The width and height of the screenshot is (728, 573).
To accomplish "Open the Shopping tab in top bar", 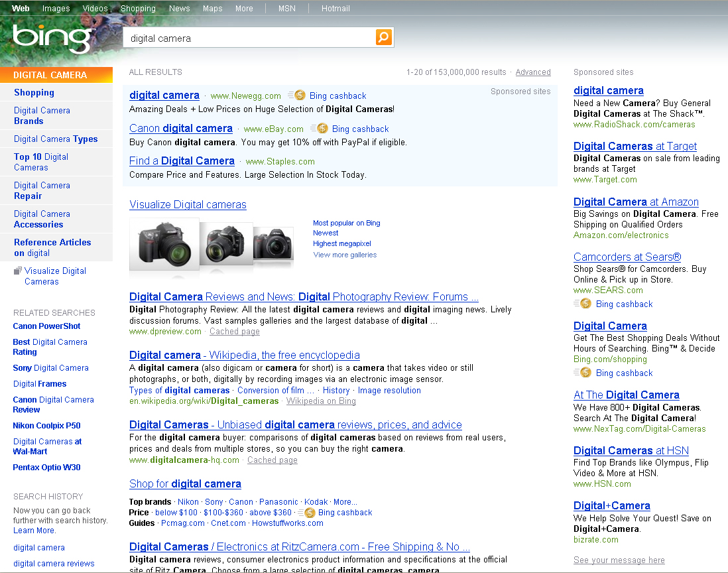I will (138, 9).
